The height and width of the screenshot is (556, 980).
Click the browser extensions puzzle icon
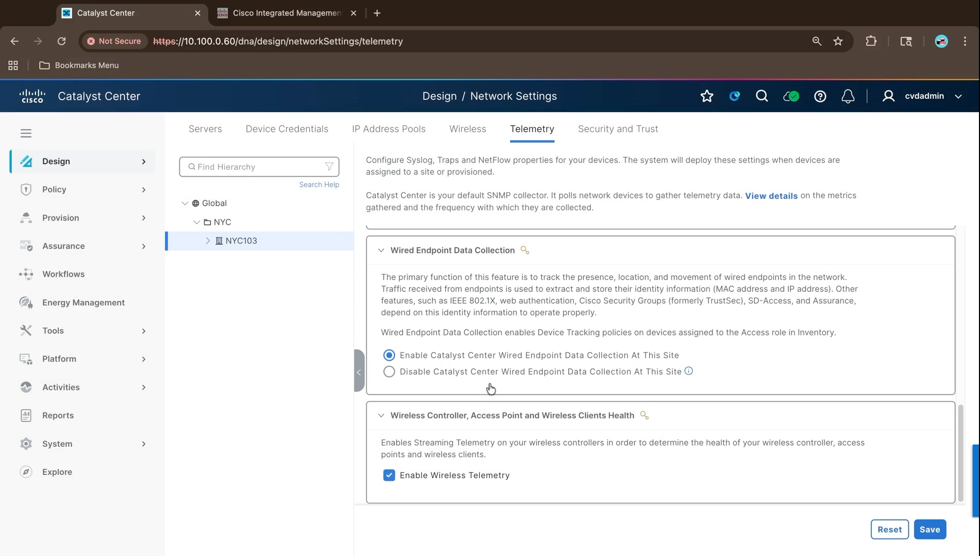click(x=871, y=41)
